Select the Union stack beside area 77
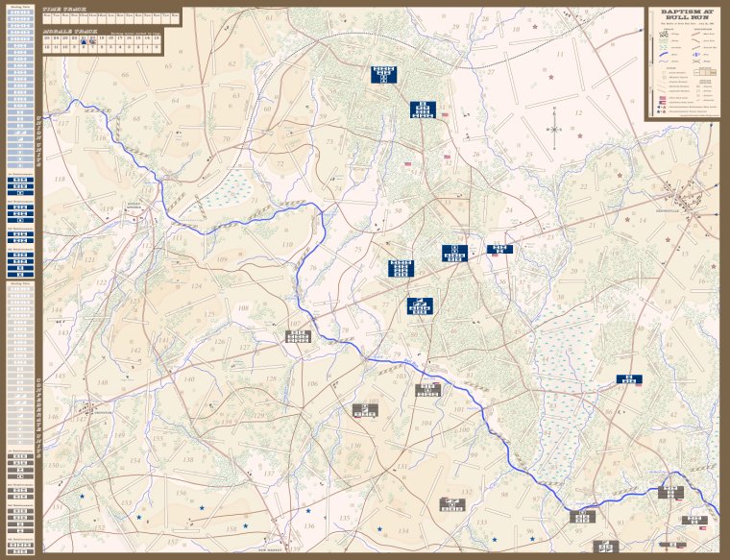 click(420, 306)
